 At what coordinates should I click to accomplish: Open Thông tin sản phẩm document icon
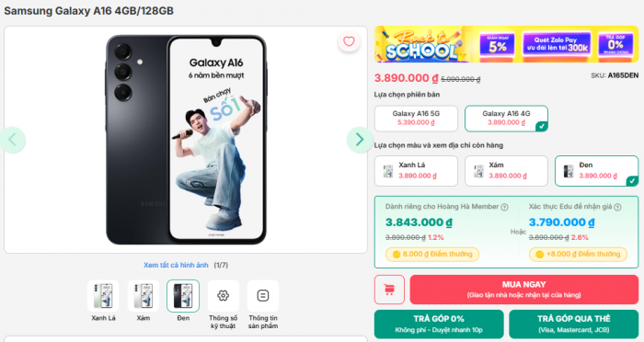tap(263, 296)
